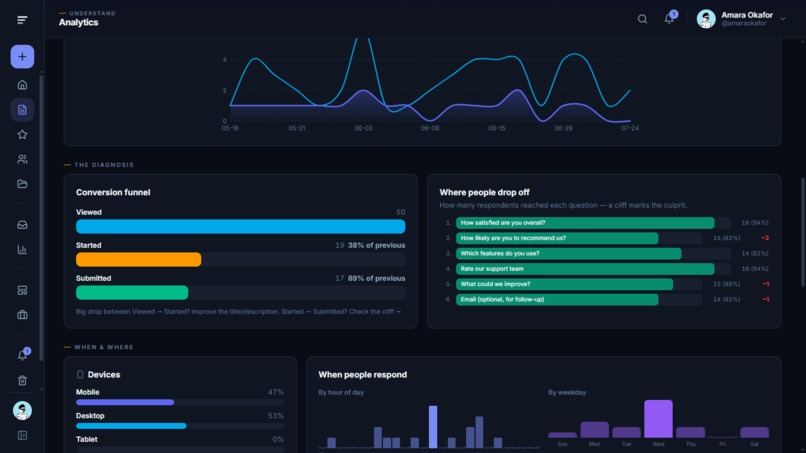Viewport: 806px width, 453px height.
Task: Click the Desktop device usage bar
Action: coord(131,426)
